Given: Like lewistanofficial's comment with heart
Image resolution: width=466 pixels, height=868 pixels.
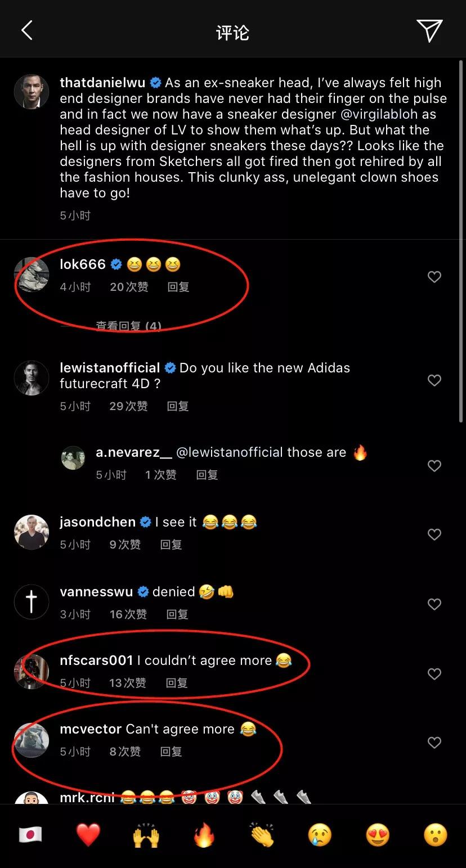Looking at the screenshot, I should tap(434, 381).
